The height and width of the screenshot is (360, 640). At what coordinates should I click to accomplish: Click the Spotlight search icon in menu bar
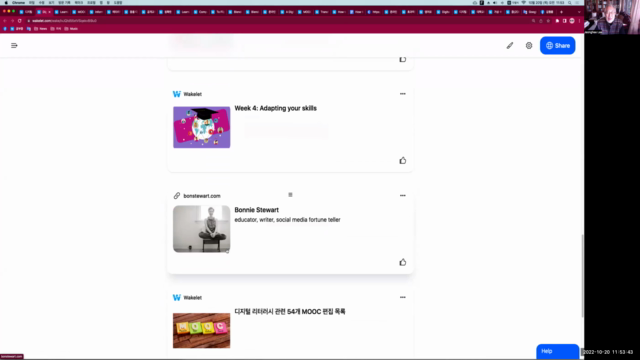pos(569,2)
